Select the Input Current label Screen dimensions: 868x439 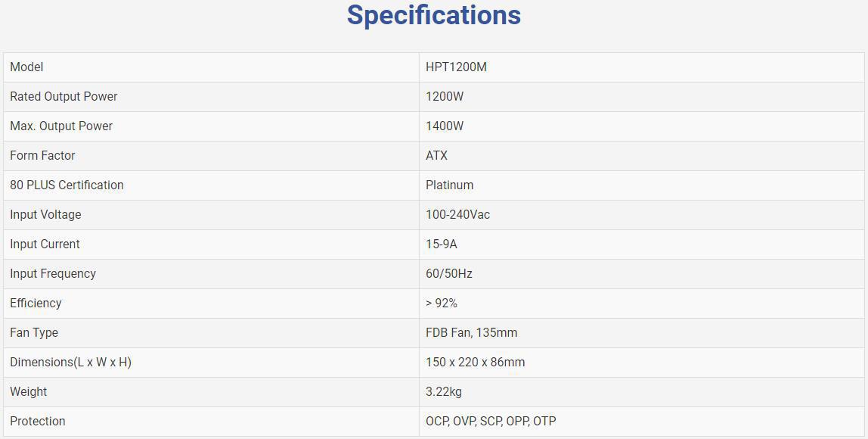[45, 244]
